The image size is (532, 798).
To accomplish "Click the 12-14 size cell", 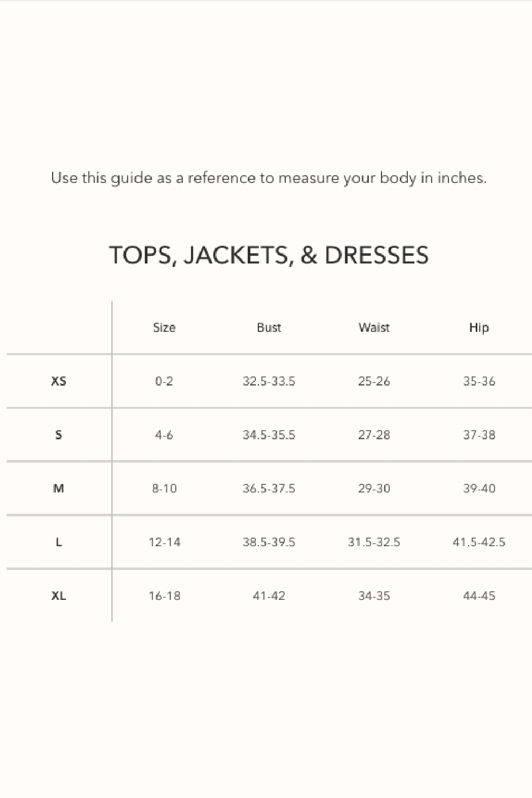I will click(164, 542).
